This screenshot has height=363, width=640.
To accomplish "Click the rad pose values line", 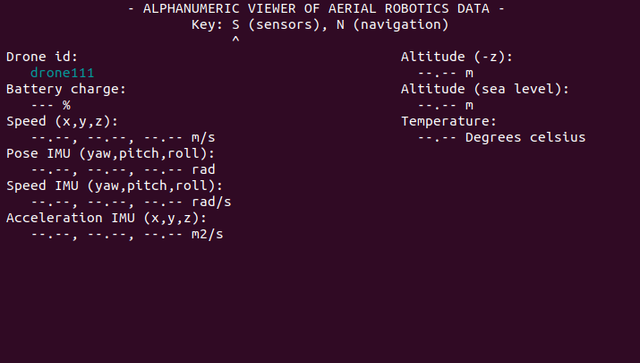I will pyautogui.click(x=123, y=169).
